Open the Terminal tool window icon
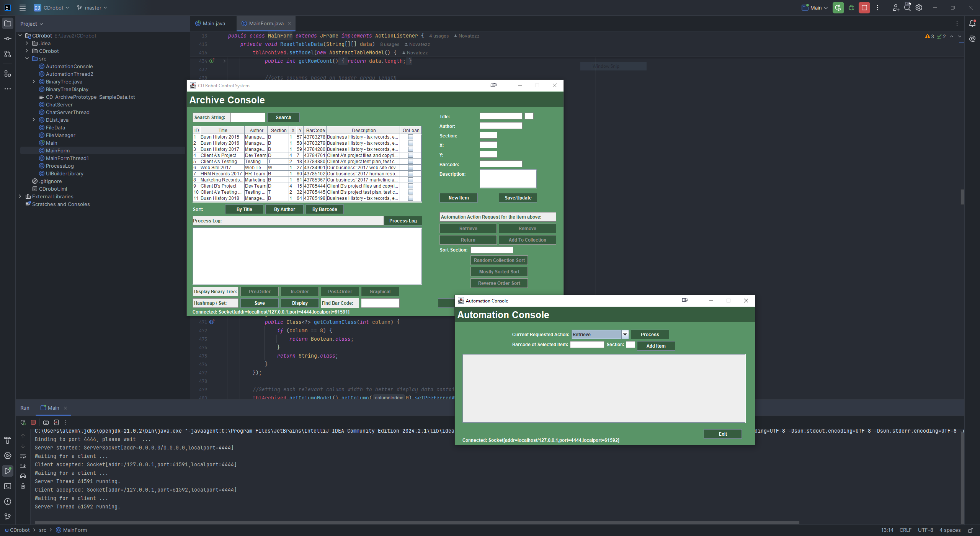Screen dimensions: 980x536 click(x=8, y=486)
